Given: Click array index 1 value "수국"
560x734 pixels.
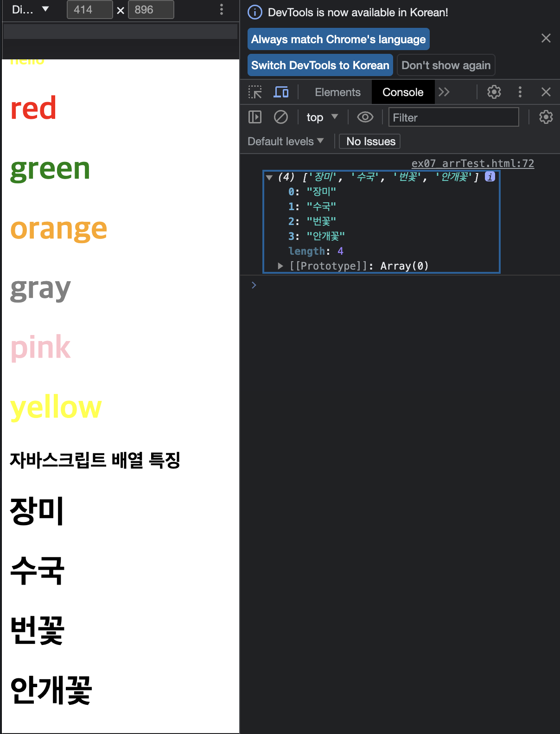Looking at the screenshot, I should (321, 206).
